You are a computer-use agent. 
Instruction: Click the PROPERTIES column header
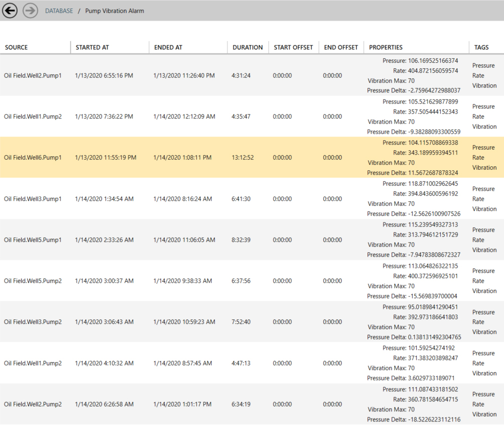tap(386, 47)
